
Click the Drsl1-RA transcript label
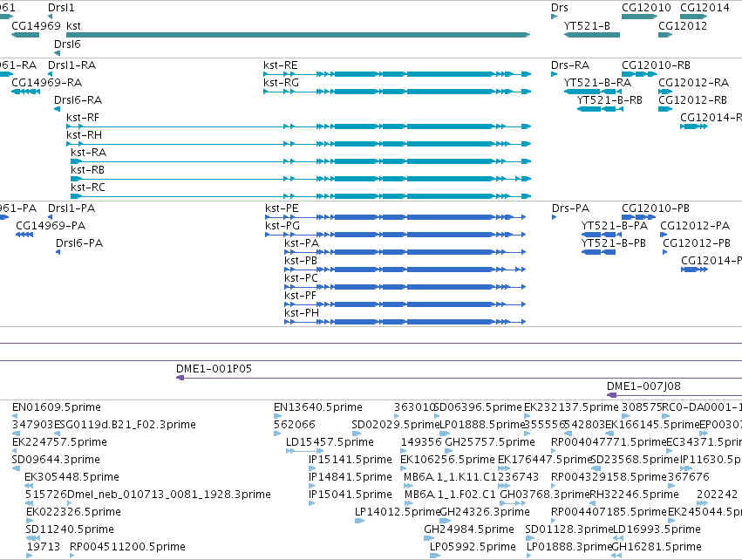[71, 65]
